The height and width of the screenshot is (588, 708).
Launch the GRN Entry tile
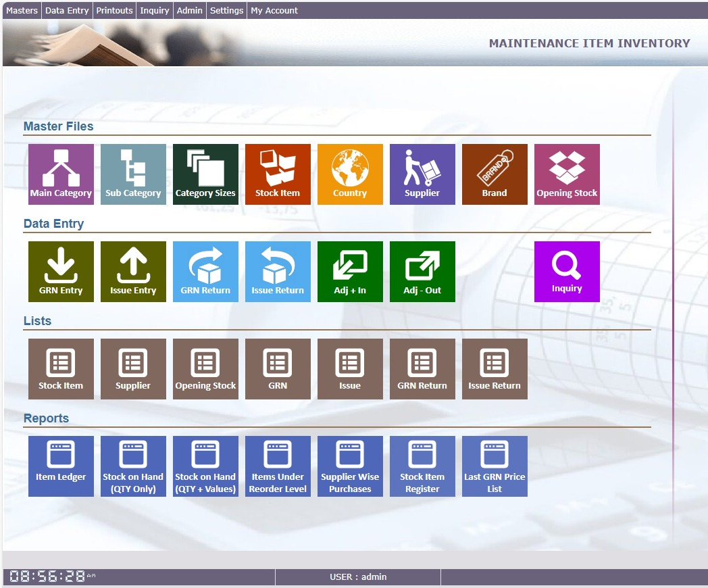pyautogui.click(x=61, y=271)
